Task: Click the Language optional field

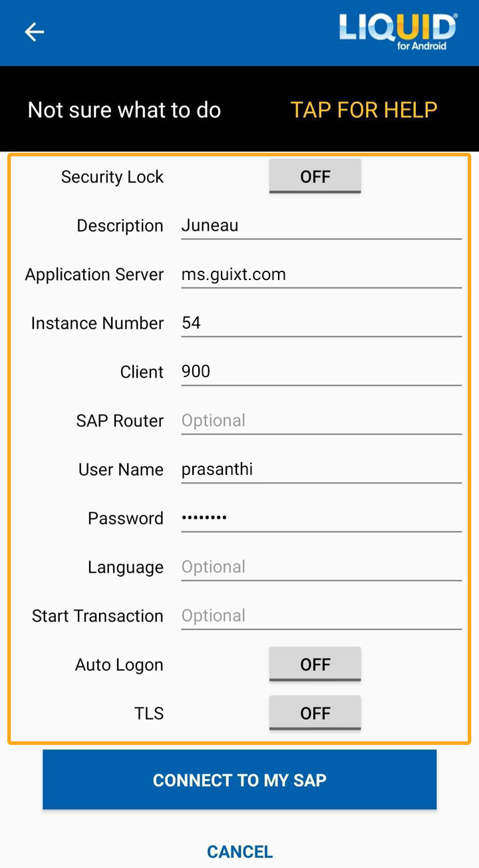Action: tap(321, 567)
